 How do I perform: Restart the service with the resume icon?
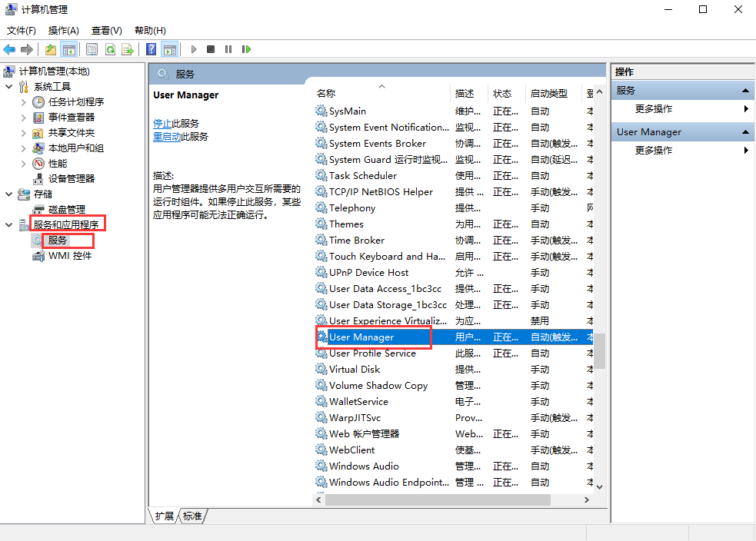click(246, 48)
